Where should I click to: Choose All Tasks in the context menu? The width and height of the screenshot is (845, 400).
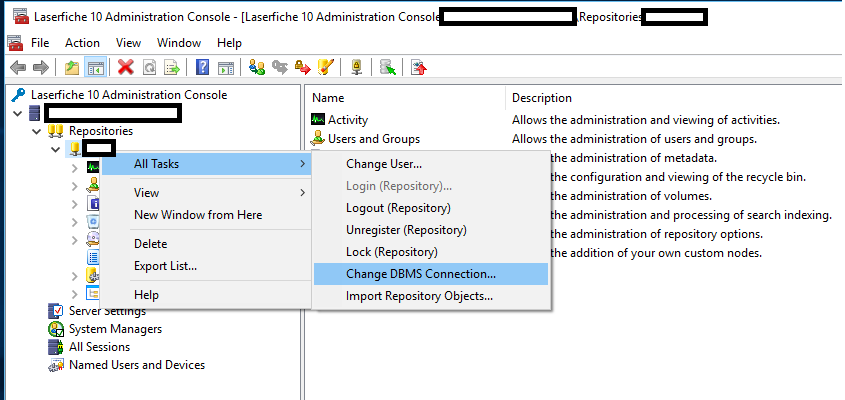pyautogui.click(x=206, y=164)
